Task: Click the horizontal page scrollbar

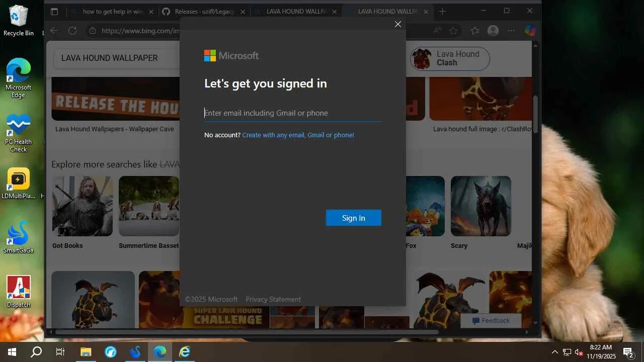Action: click(x=247, y=332)
